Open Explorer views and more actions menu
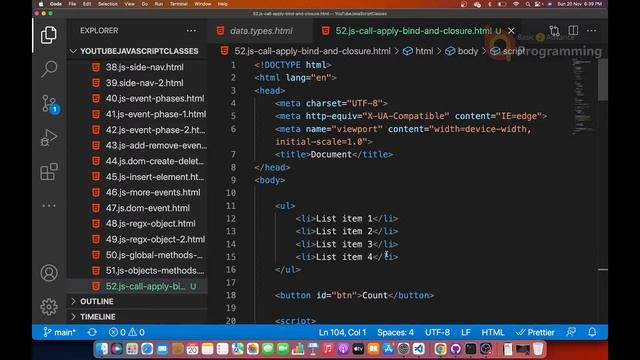The width and height of the screenshot is (640, 360). [191, 31]
